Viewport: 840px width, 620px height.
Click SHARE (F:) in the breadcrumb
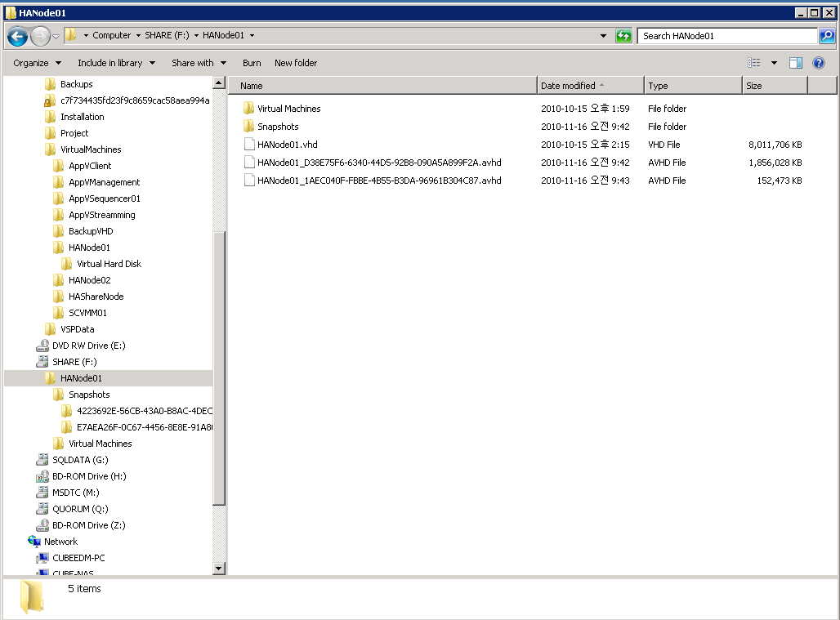point(167,35)
